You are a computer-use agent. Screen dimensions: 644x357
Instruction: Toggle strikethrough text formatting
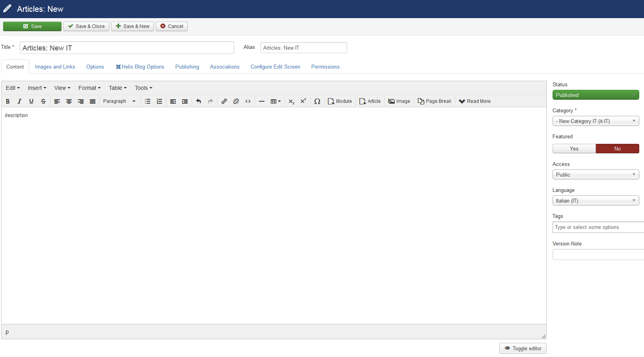(43, 101)
